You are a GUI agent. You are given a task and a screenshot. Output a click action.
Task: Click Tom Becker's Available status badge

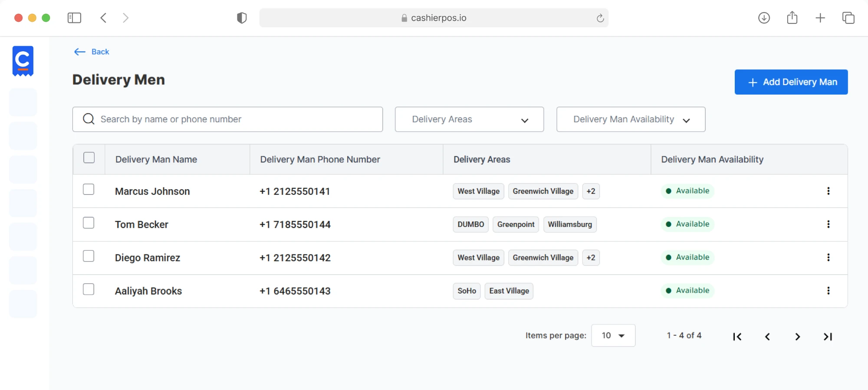pyautogui.click(x=687, y=224)
